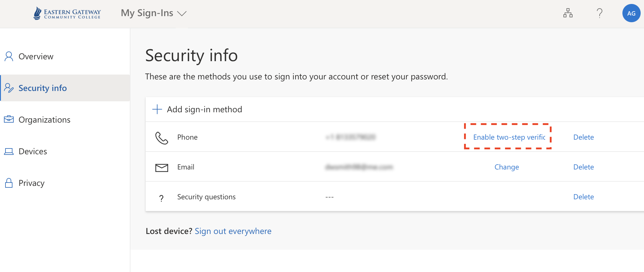This screenshot has height=272, width=644.
Task: Open the organization chart icon in header
Action: coord(568,13)
